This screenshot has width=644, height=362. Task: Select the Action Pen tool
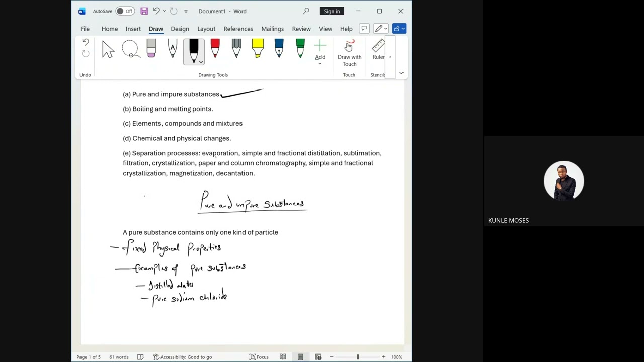pyautogui.click(x=173, y=49)
